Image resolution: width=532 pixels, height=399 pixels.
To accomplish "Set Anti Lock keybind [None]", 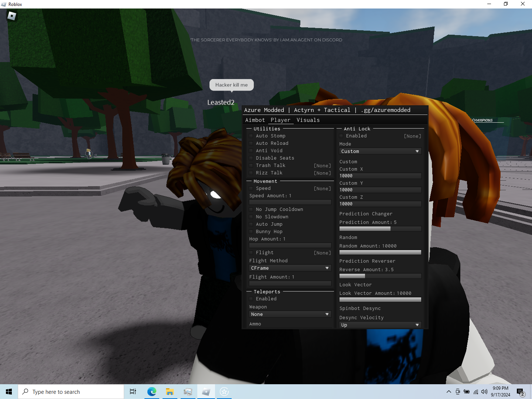I will click(x=413, y=136).
